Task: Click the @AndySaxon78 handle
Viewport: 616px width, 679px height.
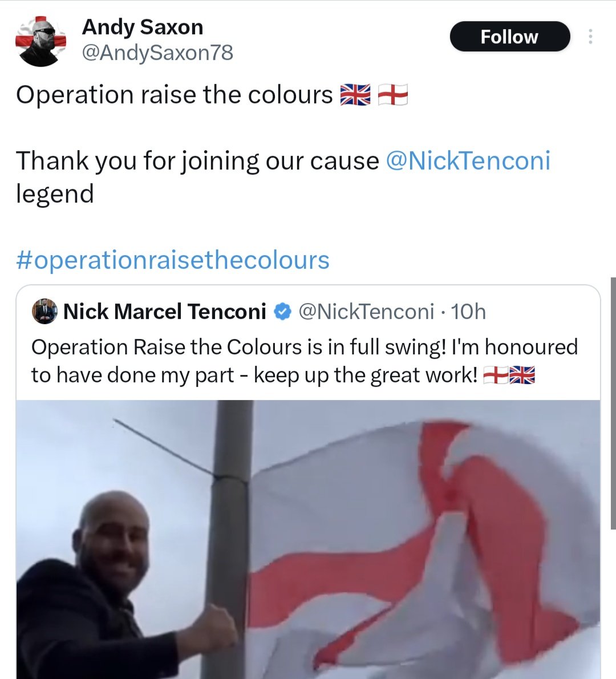Action: point(157,53)
